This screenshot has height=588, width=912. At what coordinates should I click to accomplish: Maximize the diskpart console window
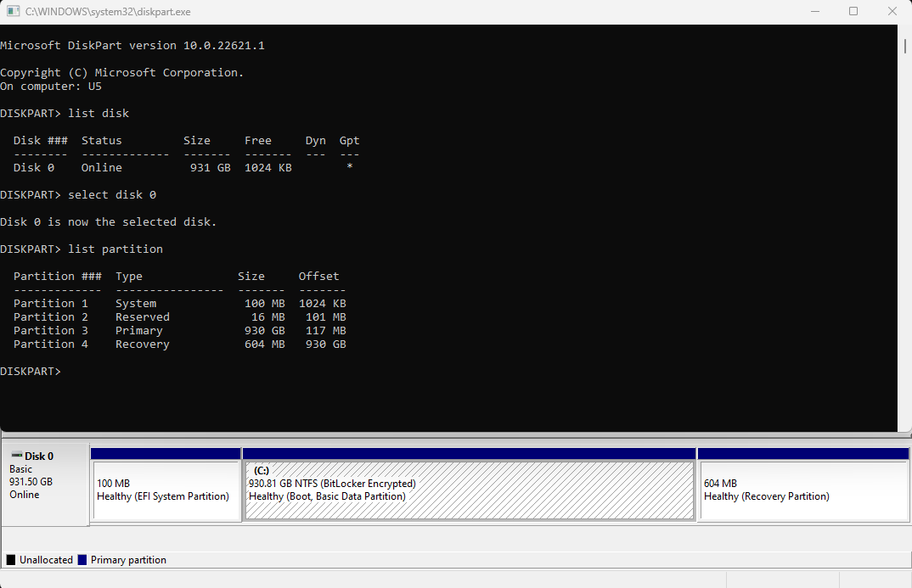coord(853,11)
